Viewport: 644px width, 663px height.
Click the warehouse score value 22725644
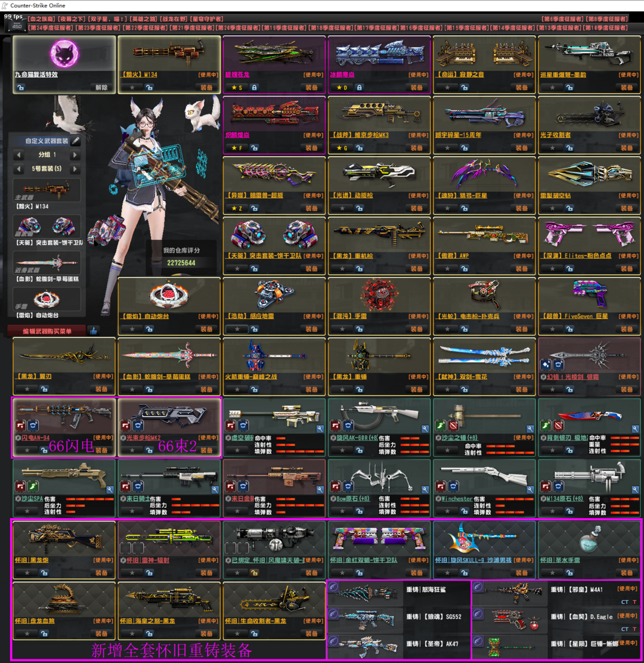(x=181, y=263)
